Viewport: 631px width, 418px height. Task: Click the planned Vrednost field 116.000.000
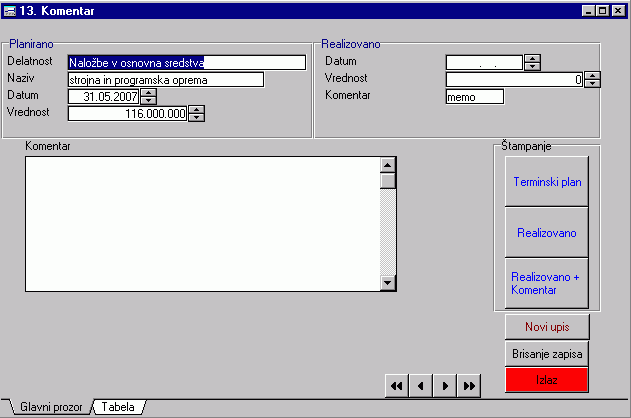(127, 113)
